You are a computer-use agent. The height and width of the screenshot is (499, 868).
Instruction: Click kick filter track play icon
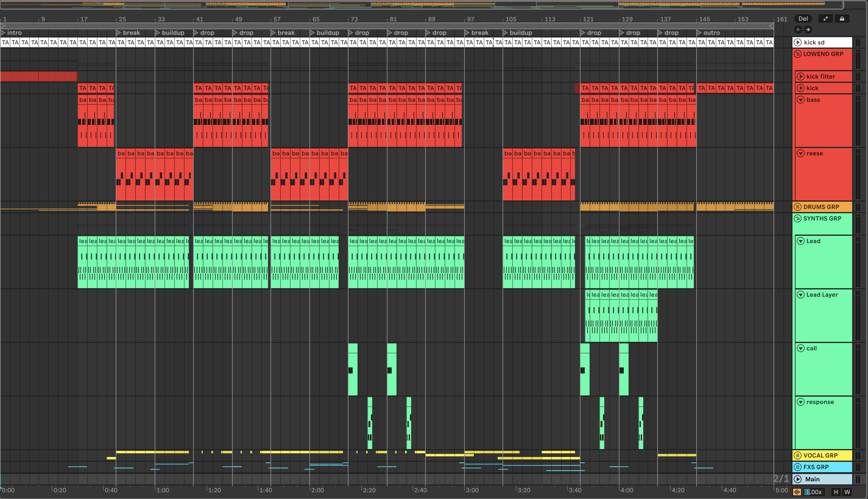click(x=800, y=76)
